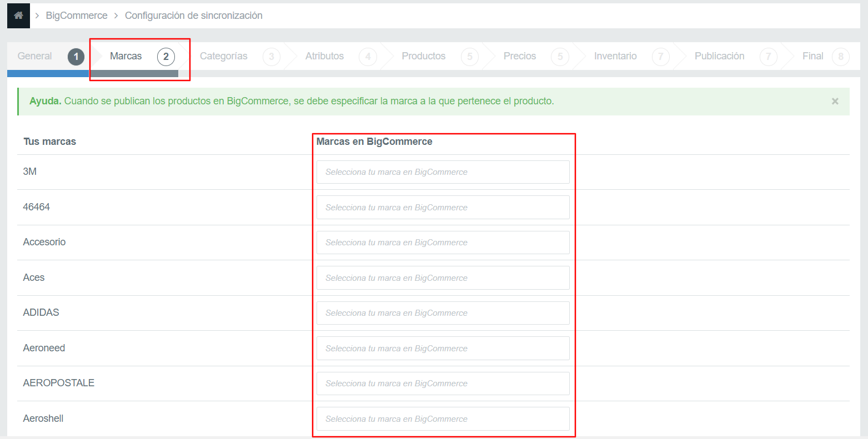Click the "AEROPOSTALE" brand name
The height and width of the screenshot is (439, 868).
pyautogui.click(x=59, y=383)
